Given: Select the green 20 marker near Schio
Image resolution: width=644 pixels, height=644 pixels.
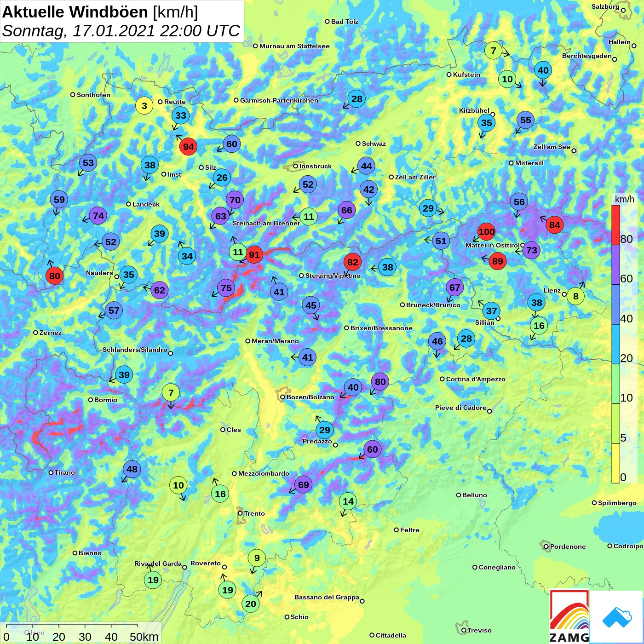Looking at the screenshot, I should click(x=251, y=604).
